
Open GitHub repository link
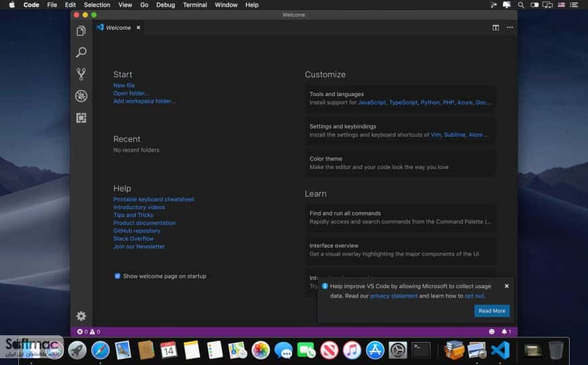[137, 230]
